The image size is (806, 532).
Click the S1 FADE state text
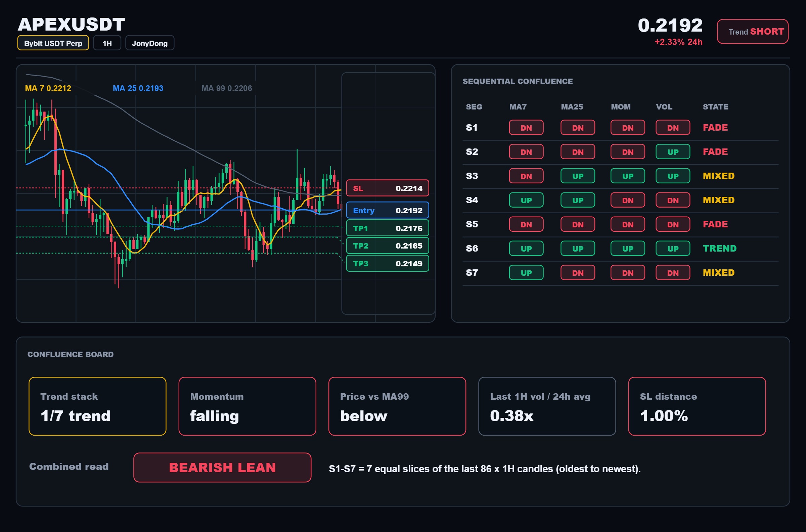(715, 128)
